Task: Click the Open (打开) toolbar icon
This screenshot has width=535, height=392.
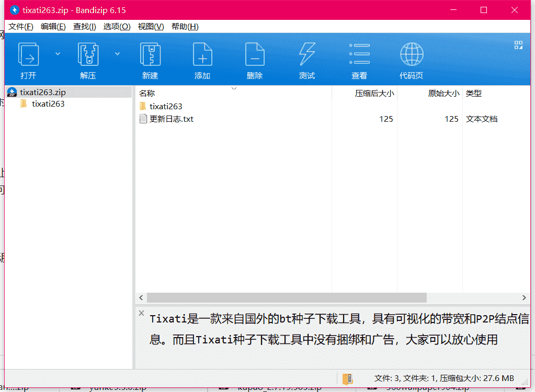Action: tap(28, 54)
